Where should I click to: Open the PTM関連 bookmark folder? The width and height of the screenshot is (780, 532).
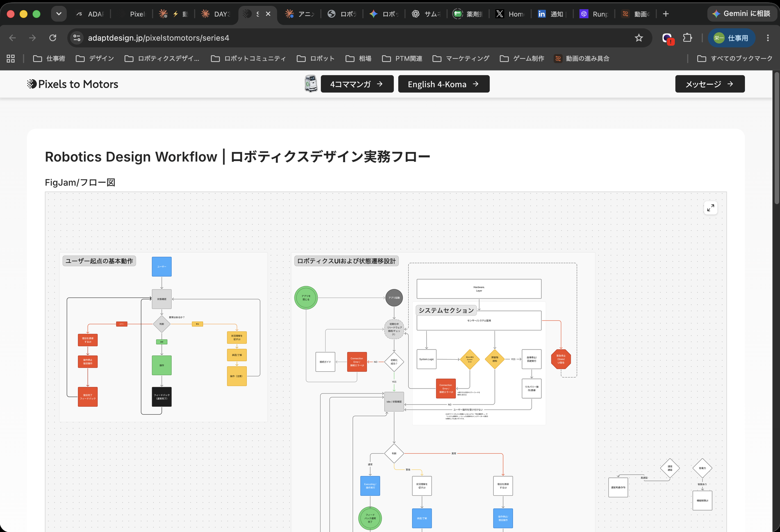(x=402, y=59)
